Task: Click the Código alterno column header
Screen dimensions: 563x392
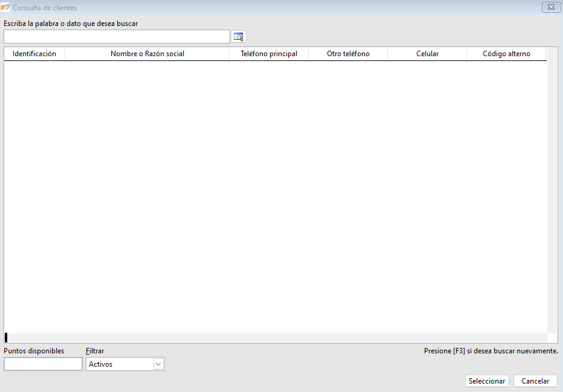Action: [506, 54]
